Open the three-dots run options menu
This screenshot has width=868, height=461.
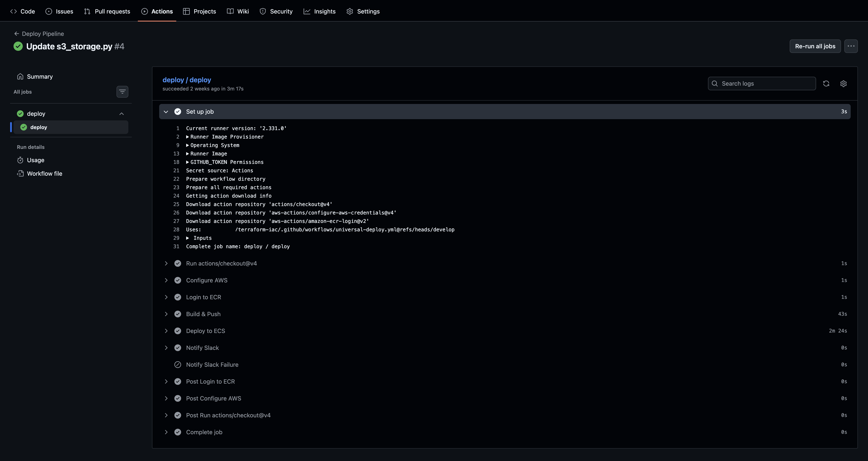pyautogui.click(x=851, y=46)
